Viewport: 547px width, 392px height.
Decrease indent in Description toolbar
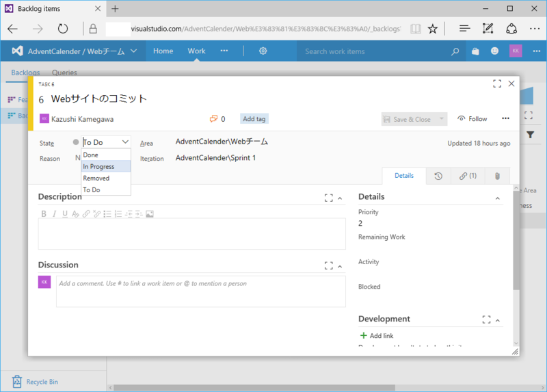tap(129, 213)
